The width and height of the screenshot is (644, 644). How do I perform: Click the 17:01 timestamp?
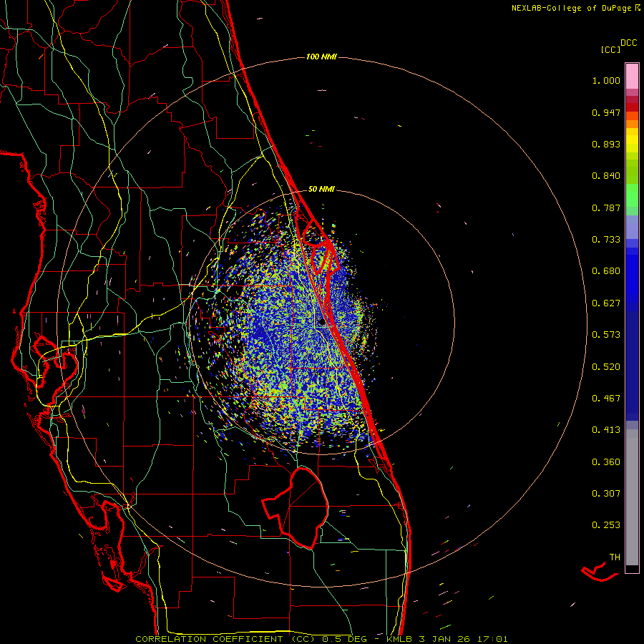(x=494, y=639)
